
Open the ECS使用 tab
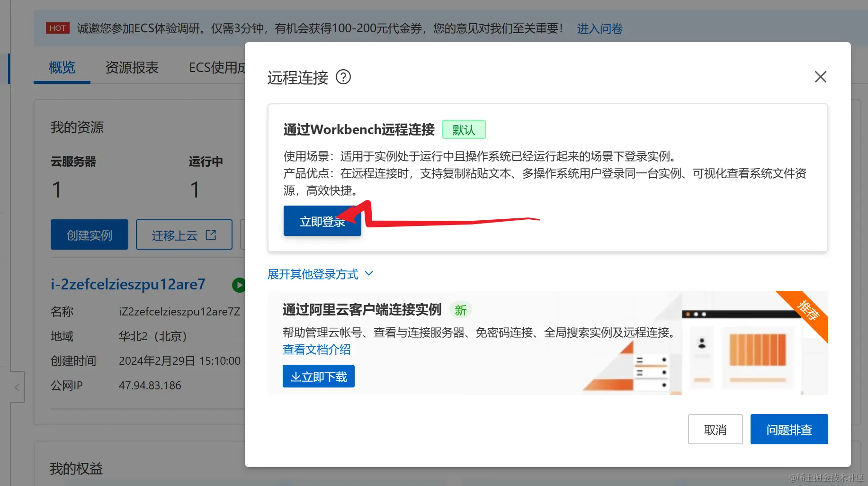(217, 67)
